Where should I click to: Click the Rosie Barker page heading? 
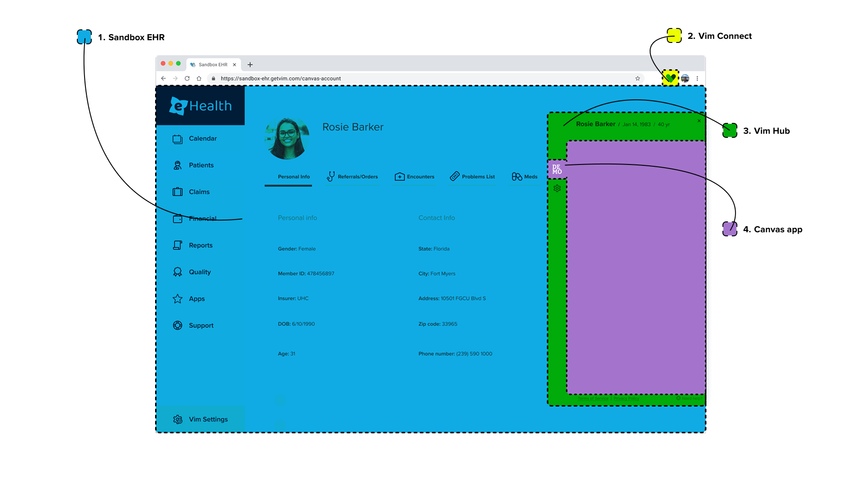coord(353,127)
